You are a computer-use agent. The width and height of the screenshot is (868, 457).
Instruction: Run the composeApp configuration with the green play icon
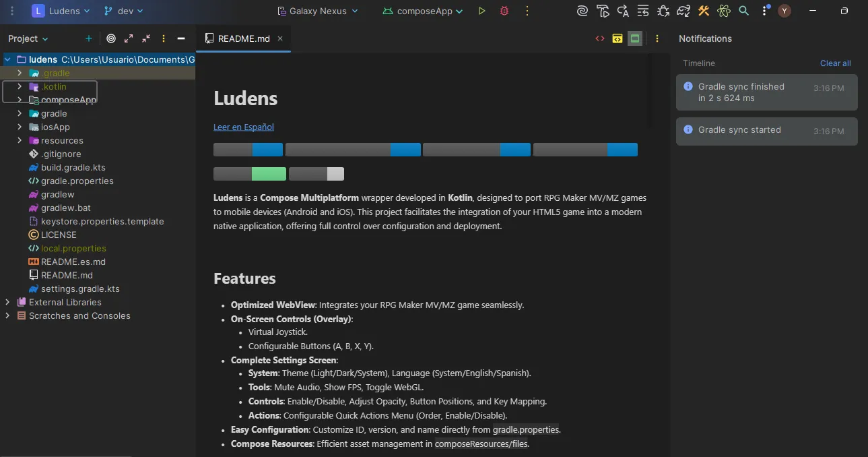click(481, 11)
